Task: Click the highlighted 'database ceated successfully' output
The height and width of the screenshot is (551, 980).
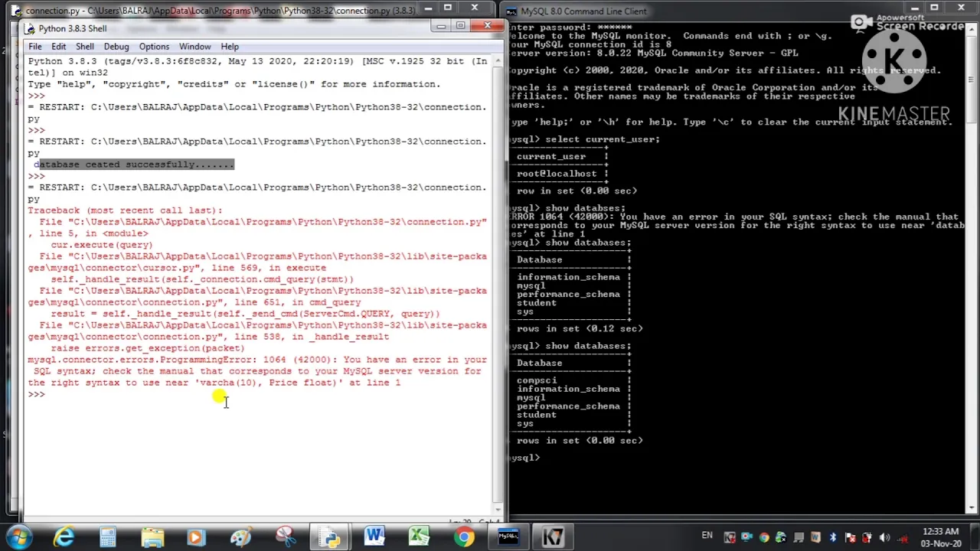Action: [134, 165]
